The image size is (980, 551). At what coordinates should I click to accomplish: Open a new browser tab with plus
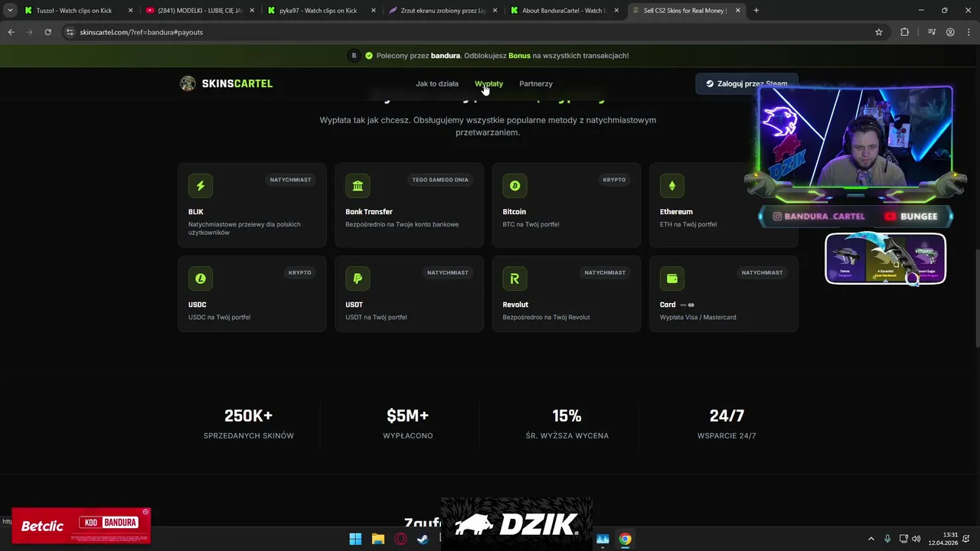[x=756, y=11]
